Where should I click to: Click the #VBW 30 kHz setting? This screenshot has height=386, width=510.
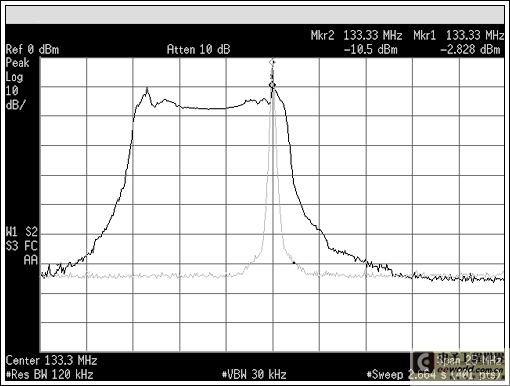pos(254,375)
